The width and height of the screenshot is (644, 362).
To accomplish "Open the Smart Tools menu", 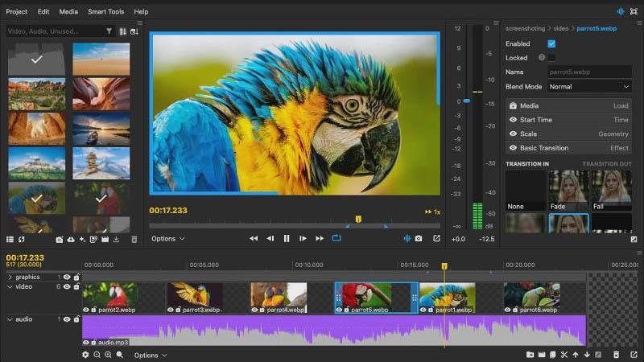I will pyautogui.click(x=106, y=11).
